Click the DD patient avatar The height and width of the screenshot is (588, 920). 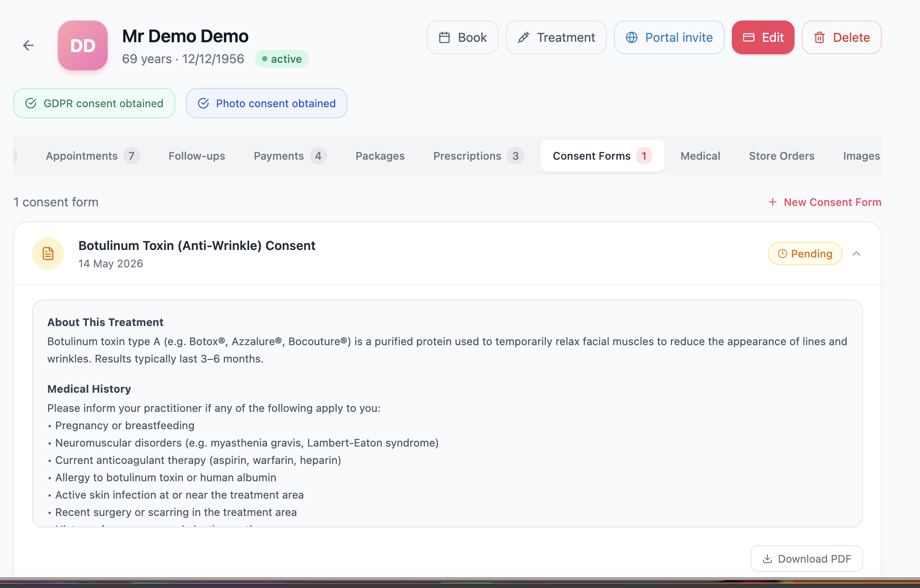83,45
